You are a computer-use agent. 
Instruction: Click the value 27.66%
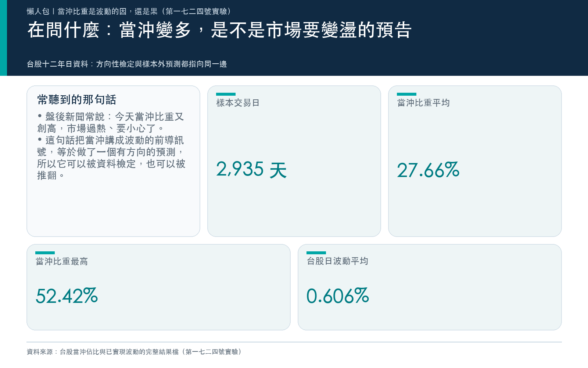[428, 170]
